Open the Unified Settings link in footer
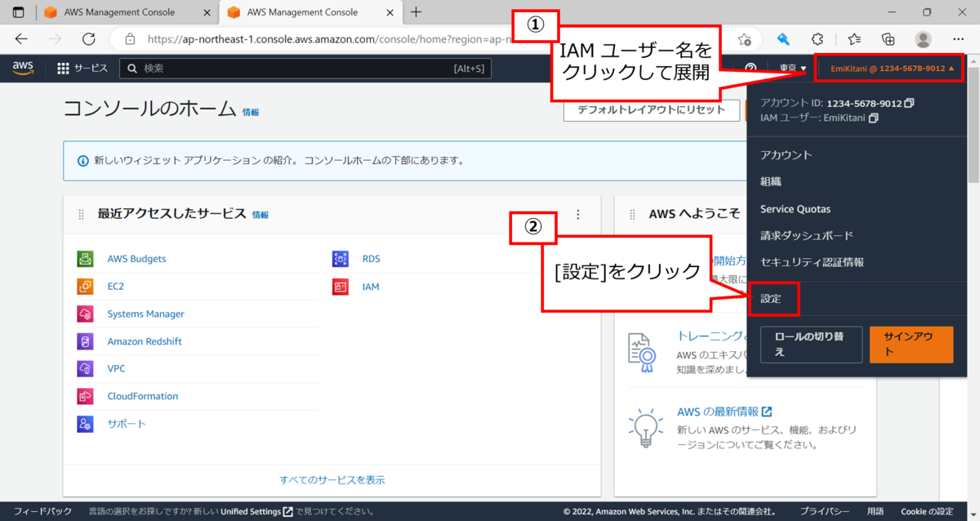980x521 pixels. click(x=256, y=511)
